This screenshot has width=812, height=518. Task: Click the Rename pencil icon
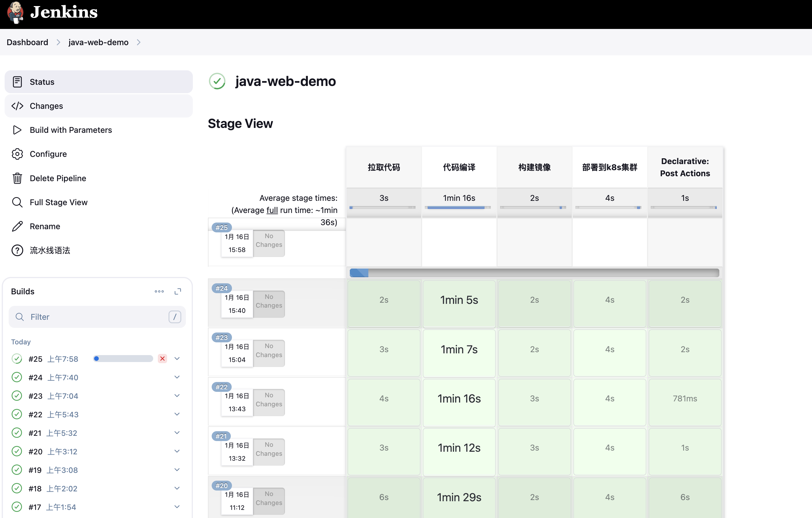point(17,227)
